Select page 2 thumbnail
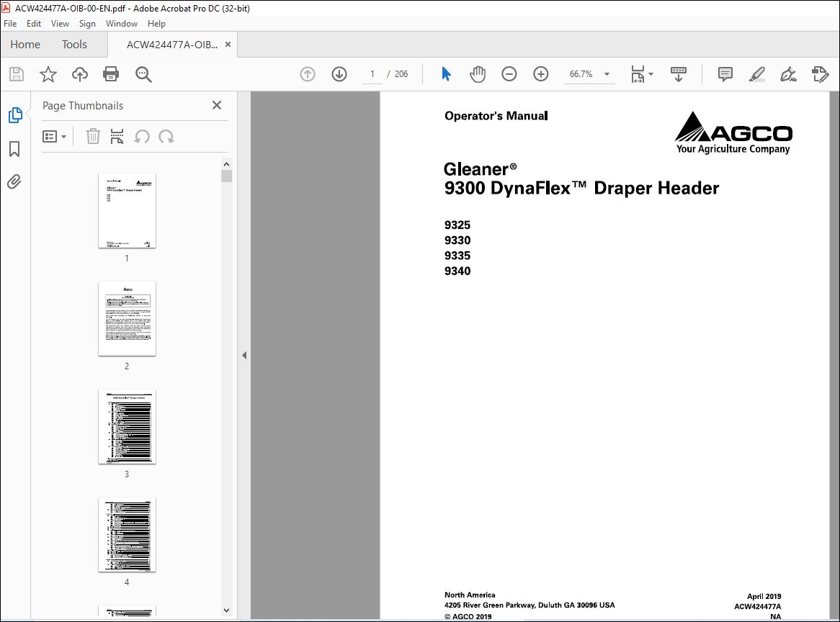This screenshot has height=622, width=840. tap(127, 318)
